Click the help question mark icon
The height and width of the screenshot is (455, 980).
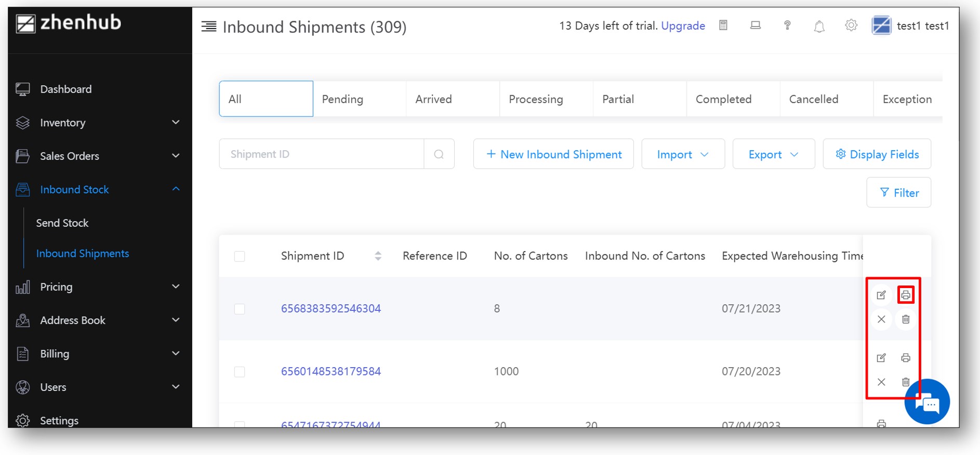[787, 25]
